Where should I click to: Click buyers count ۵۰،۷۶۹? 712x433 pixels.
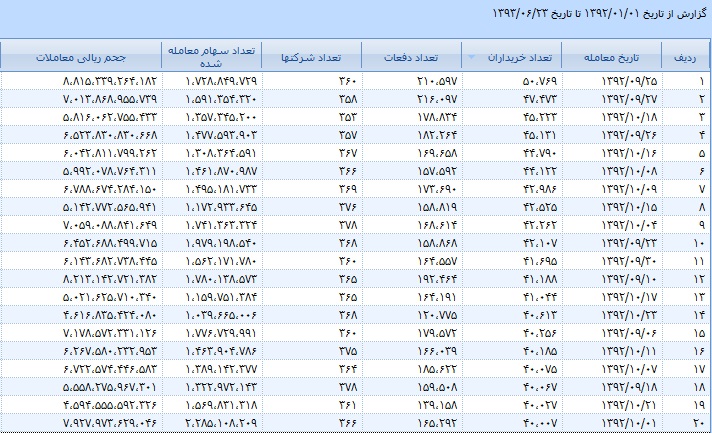(x=539, y=81)
